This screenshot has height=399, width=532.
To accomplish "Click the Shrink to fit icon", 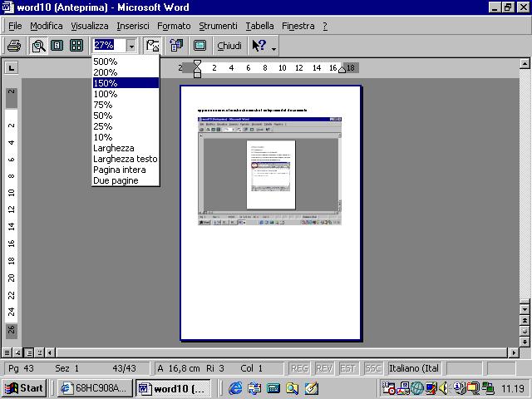I will tap(176, 46).
